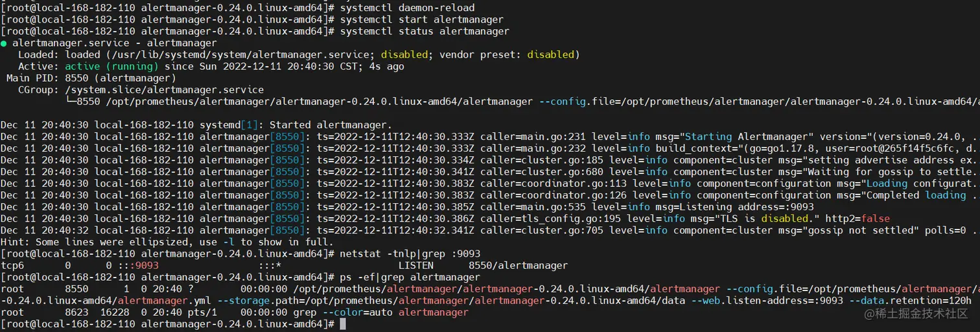
Task: Click 'pts/1' terminal in the ps output
Action: tap(202, 311)
